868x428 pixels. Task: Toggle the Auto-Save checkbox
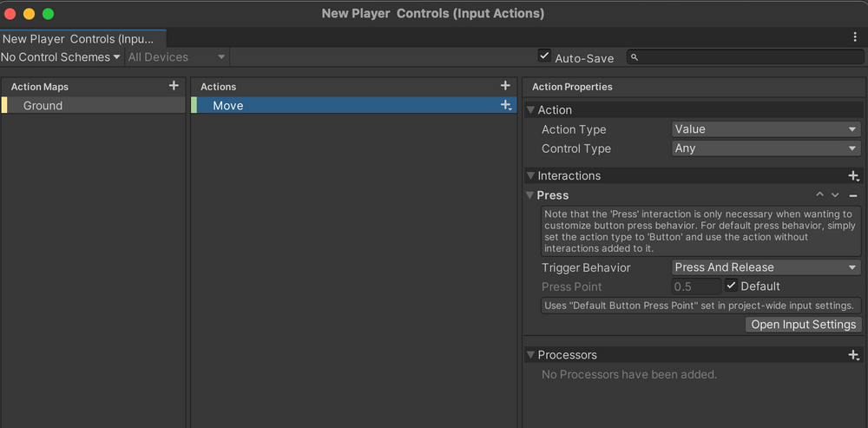[544, 56]
